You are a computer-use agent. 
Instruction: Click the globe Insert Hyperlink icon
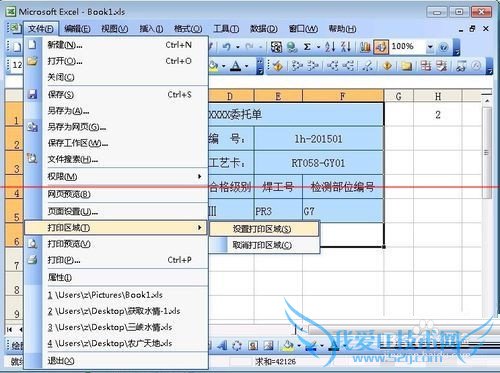292,47
